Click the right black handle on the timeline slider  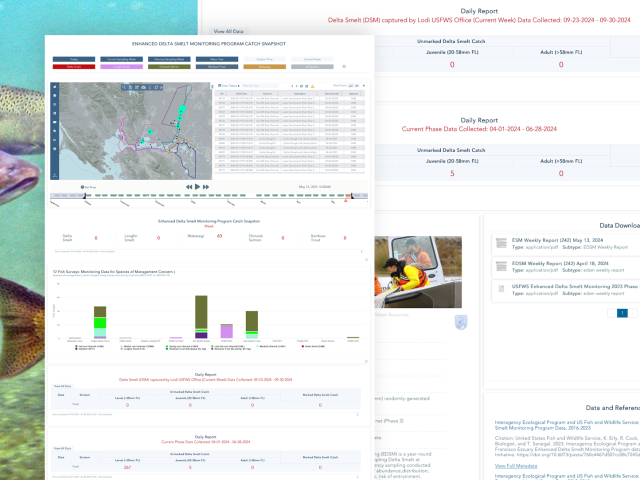(x=352, y=196)
